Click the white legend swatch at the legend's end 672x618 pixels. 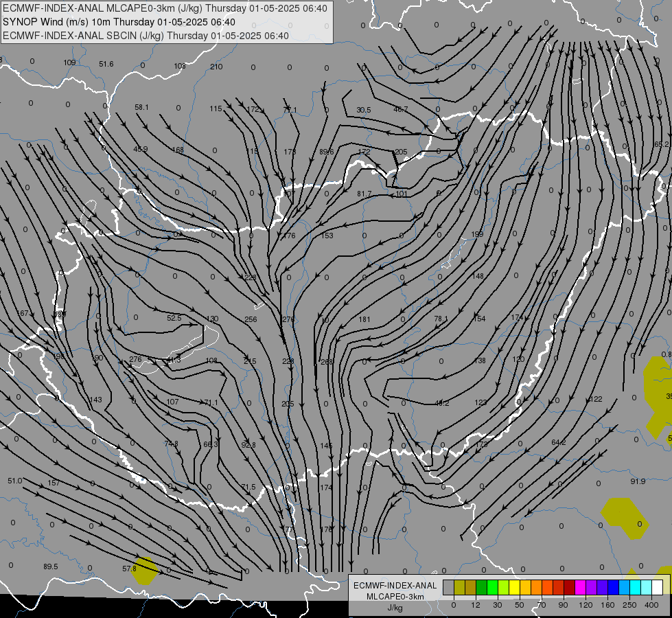(x=658, y=587)
